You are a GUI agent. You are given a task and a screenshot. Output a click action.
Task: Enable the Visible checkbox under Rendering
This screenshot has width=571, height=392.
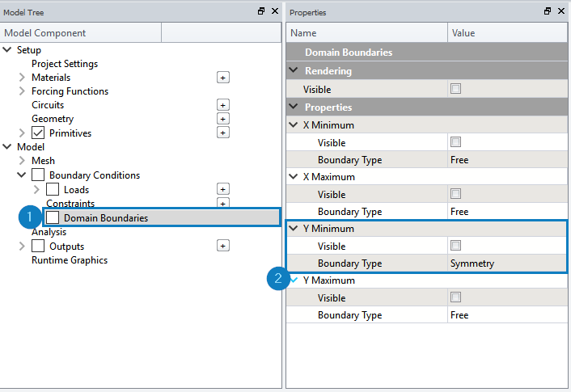coord(455,89)
